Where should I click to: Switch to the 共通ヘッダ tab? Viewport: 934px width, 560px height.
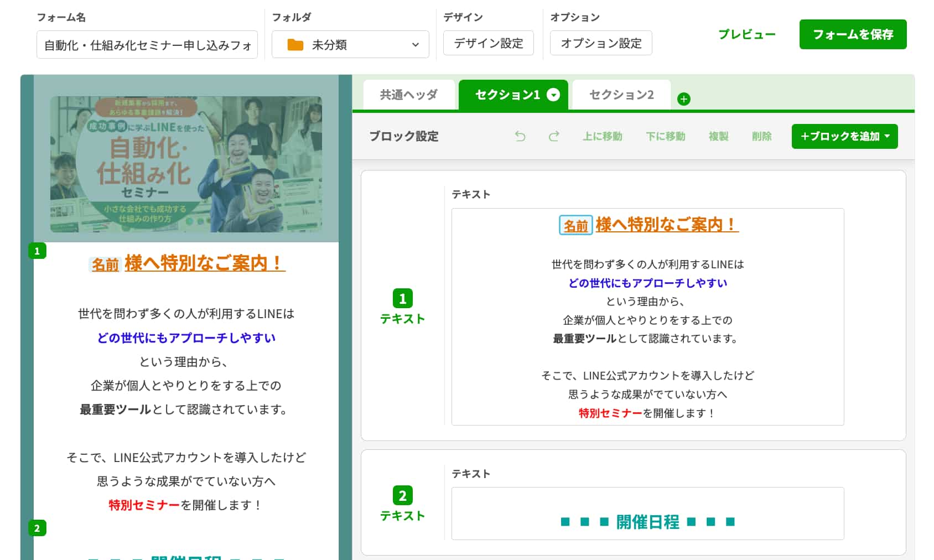[409, 95]
